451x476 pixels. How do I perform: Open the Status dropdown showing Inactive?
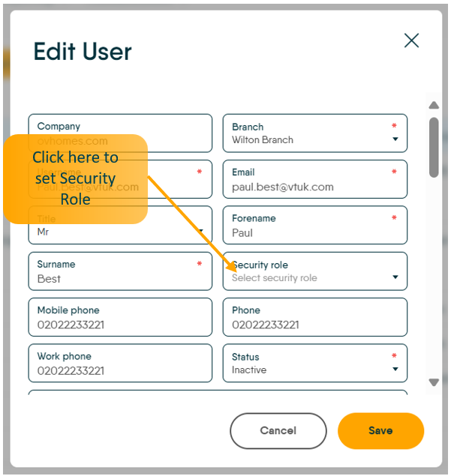click(315, 364)
